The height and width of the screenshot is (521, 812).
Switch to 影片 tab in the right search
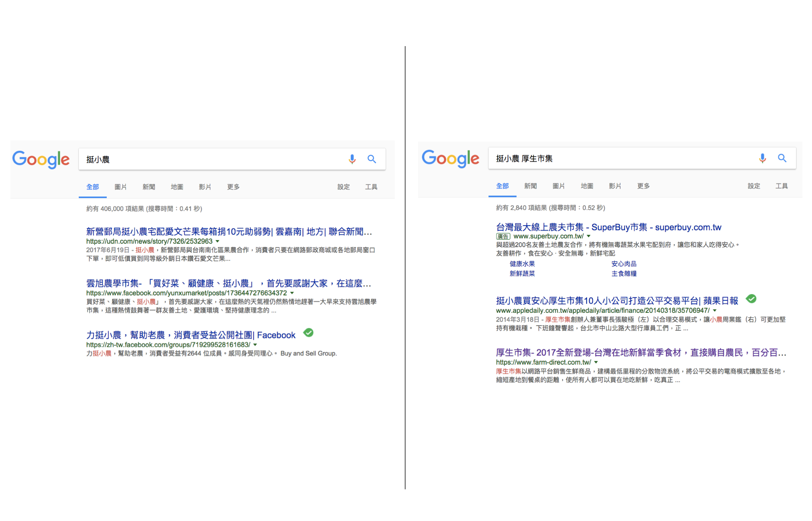(615, 186)
